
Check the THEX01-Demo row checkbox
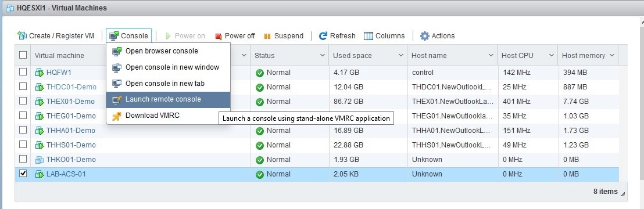(x=23, y=100)
